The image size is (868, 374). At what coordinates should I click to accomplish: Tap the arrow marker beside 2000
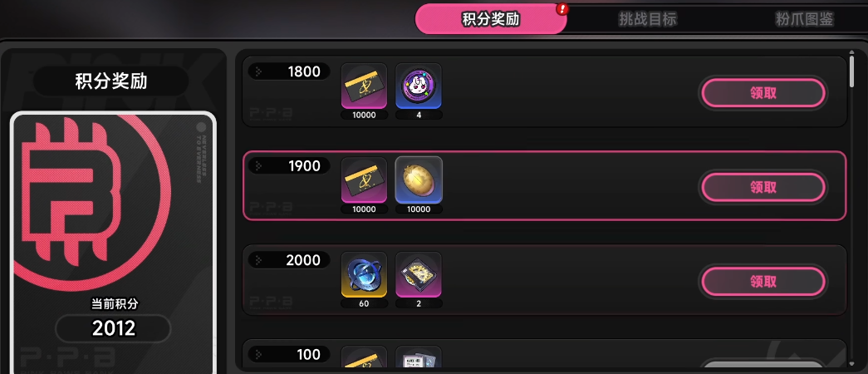(x=259, y=260)
